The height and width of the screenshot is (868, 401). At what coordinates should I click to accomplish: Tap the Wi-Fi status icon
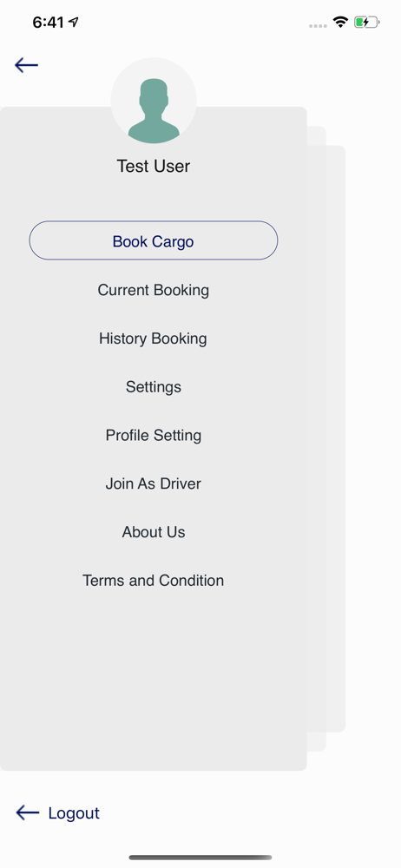click(340, 23)
